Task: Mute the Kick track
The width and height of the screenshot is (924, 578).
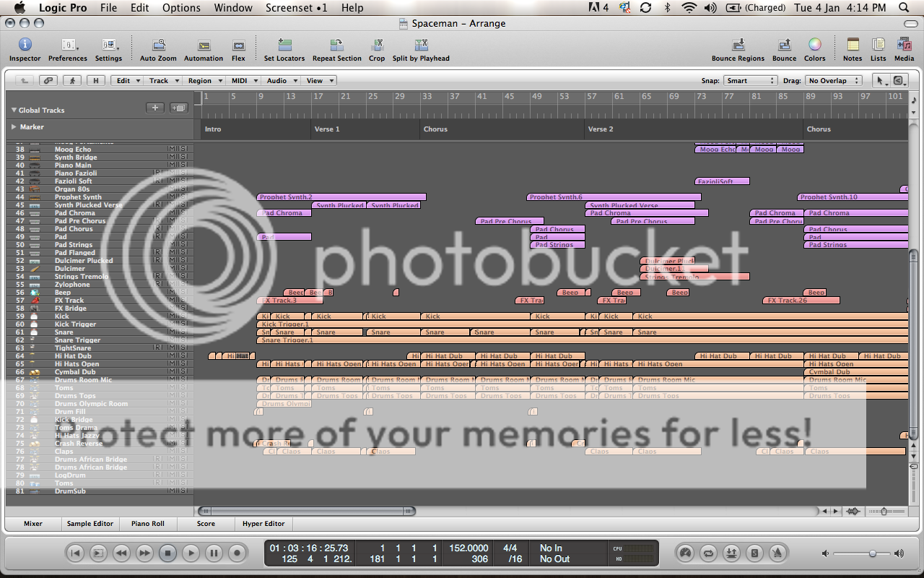Action: coord(171,316)
